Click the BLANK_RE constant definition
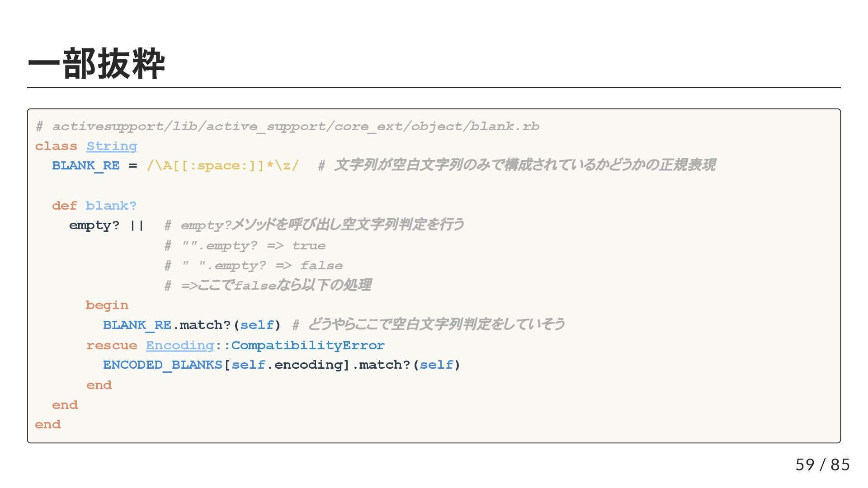Viewport: 868px width, 488px height. click(x=86, y=166)
